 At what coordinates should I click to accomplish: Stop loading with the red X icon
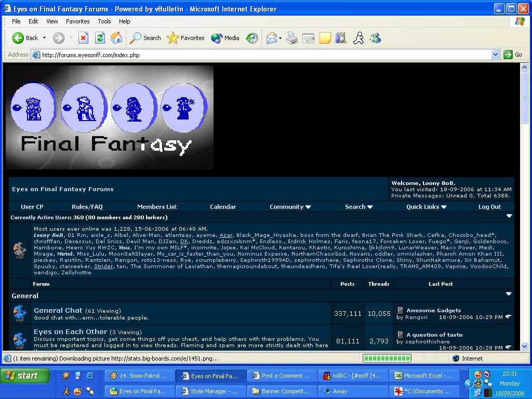(x=83, y=38)
